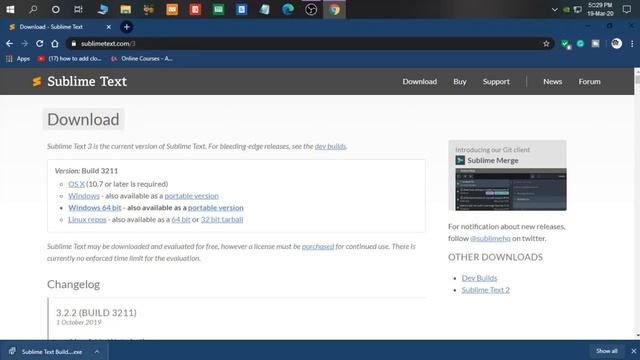Close the Download - Sublime Text tab
Viewport: 640px width, 360px height.
(x=109, y=27)
